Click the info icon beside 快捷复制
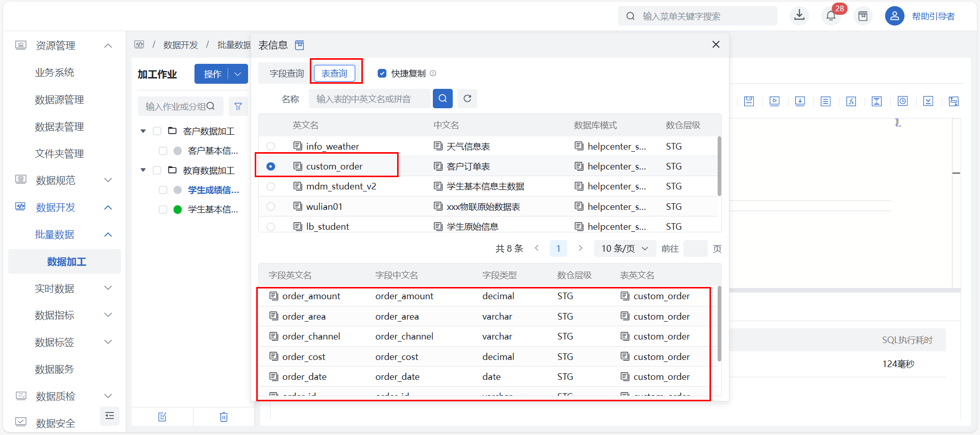980x435 pixels. point(433,73)
